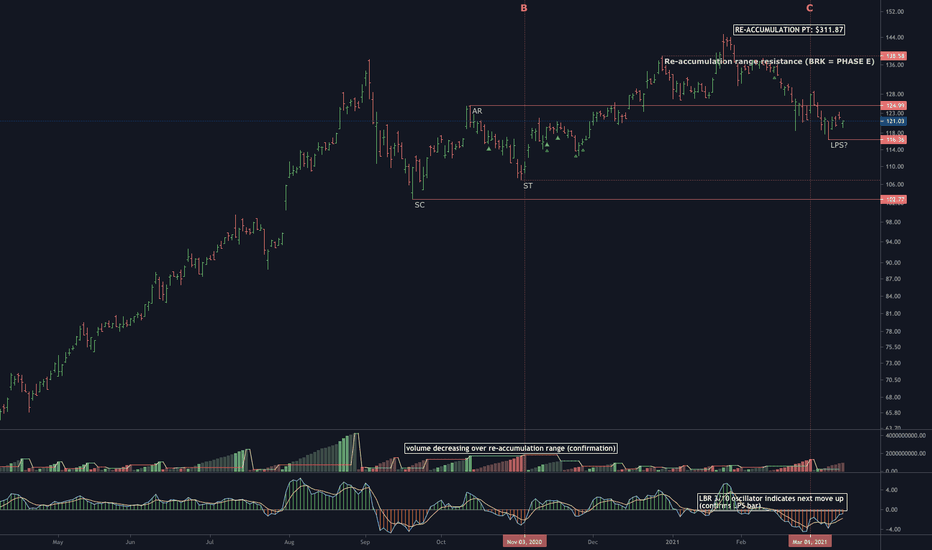The image size is (932, 550).
Task: Click the Mar 01, 2021 date tag
Action: [x=810, y=542]
